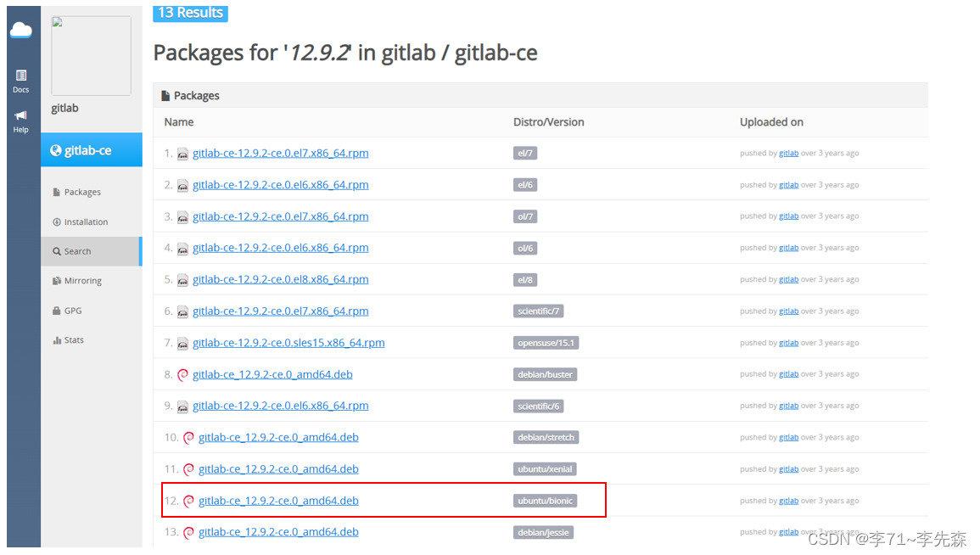Open the Help megaphone icon

pos(20,121)
